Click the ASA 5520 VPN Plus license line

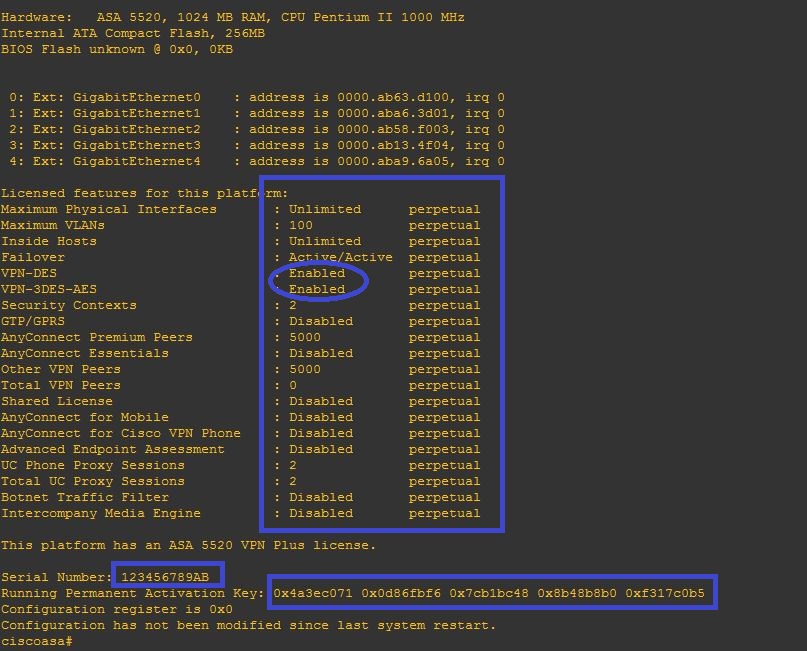[x=188, y=545]
